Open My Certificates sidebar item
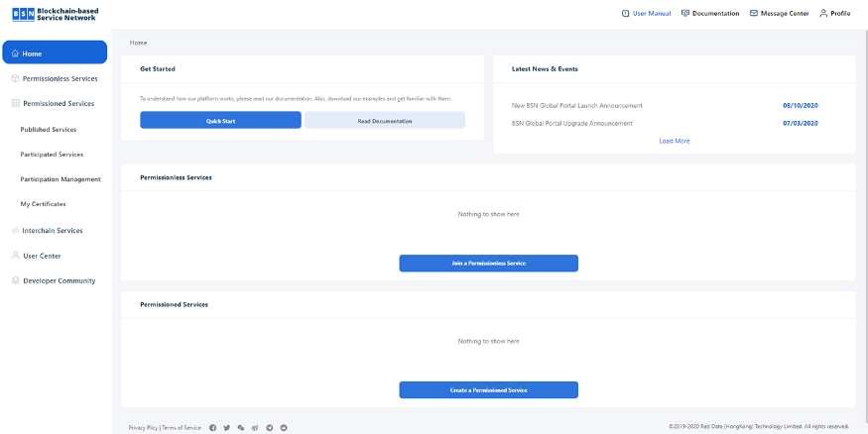This screenshot has width=868, height=434. point(44,204)
